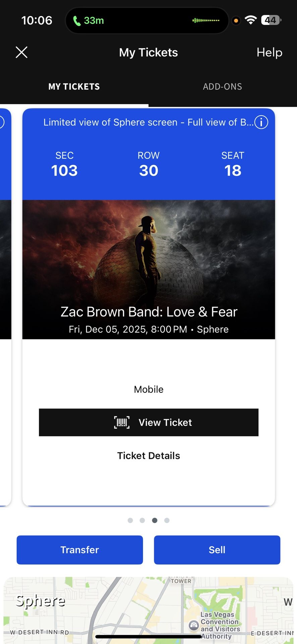The width and height of the screenshot is (297, 644).
Task: Tap the cellular signal indicator in Dynamic Island
Action: click(205, 20)
